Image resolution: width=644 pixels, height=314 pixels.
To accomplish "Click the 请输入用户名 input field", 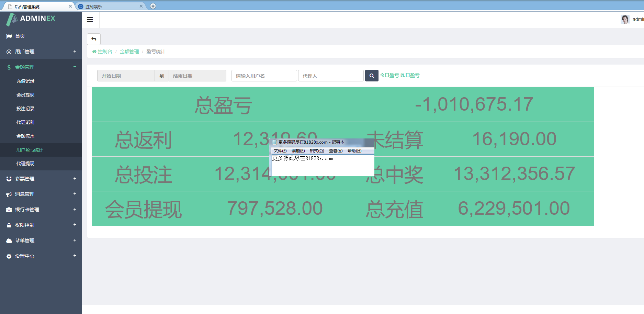I will click(x=264, y=76).
